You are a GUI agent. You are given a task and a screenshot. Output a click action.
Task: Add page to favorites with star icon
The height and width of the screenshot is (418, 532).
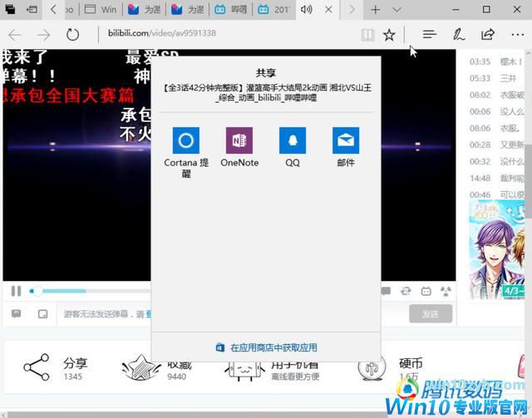[389, 35]
